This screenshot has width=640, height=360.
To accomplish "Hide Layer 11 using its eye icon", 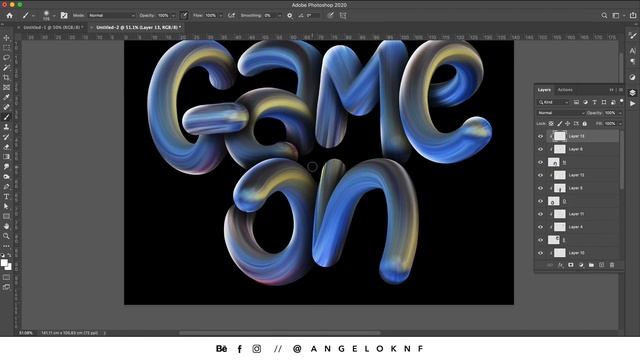I will tap(540, 214).
